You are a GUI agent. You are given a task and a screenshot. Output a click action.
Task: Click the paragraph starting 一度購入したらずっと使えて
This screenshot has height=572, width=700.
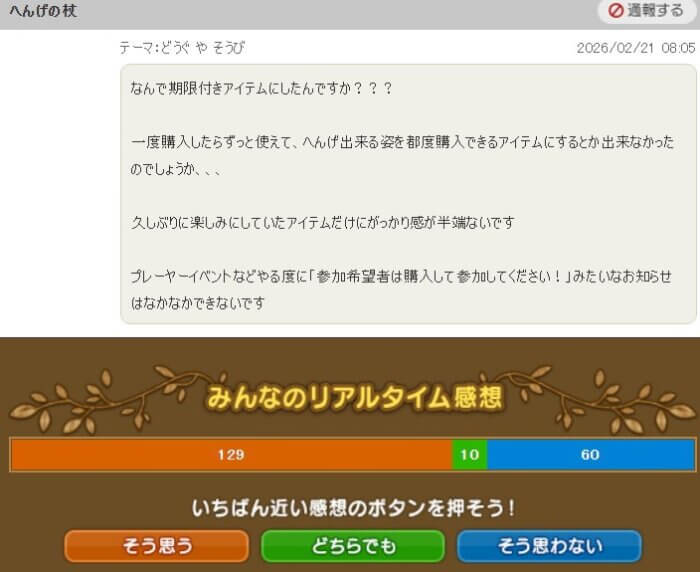click(x=400, y=155)
